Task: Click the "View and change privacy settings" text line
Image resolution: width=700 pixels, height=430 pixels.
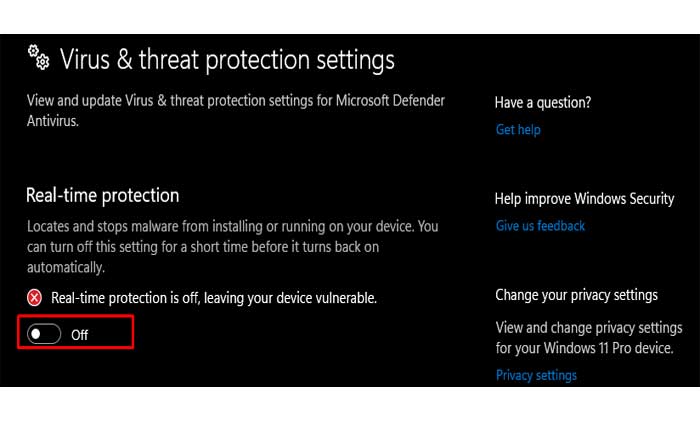Action: pyautogui.click(x=589, y=328)
